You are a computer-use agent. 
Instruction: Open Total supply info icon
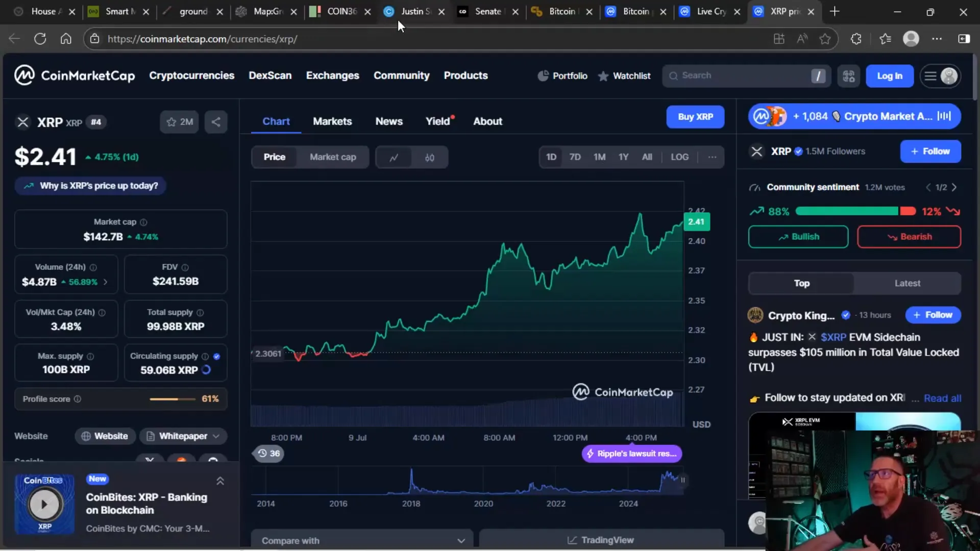coord(200,312)
